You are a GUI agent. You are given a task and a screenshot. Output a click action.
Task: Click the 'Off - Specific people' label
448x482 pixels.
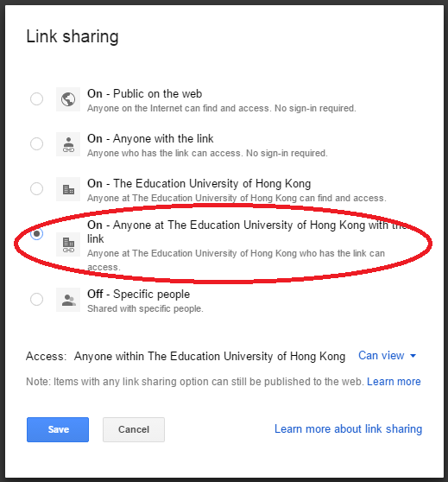(x=139, y=295)
